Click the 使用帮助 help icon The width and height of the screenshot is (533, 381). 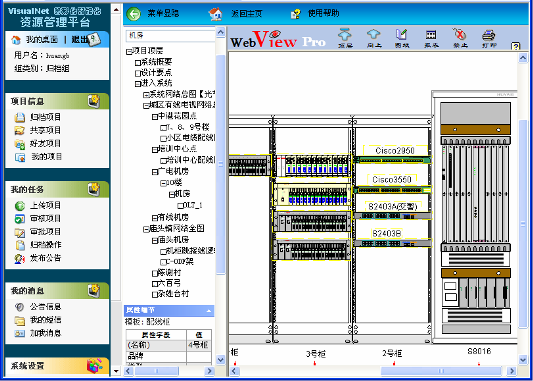point(295,14)
